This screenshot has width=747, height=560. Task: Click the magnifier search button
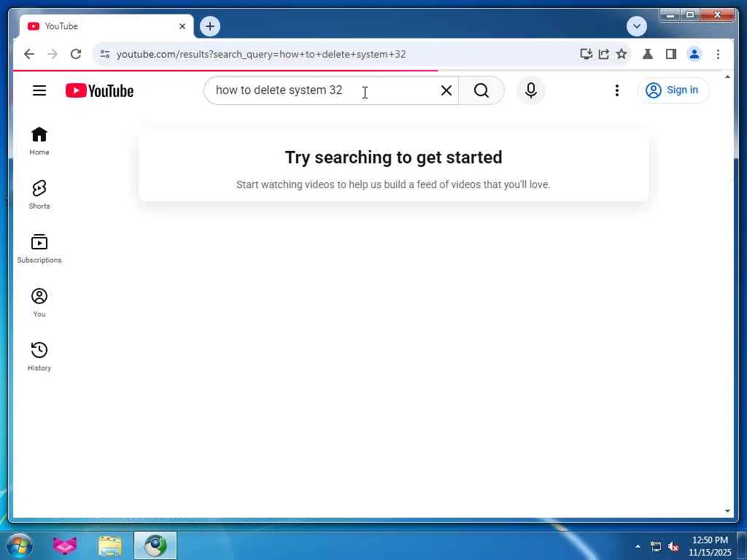(x=481, y=90)
